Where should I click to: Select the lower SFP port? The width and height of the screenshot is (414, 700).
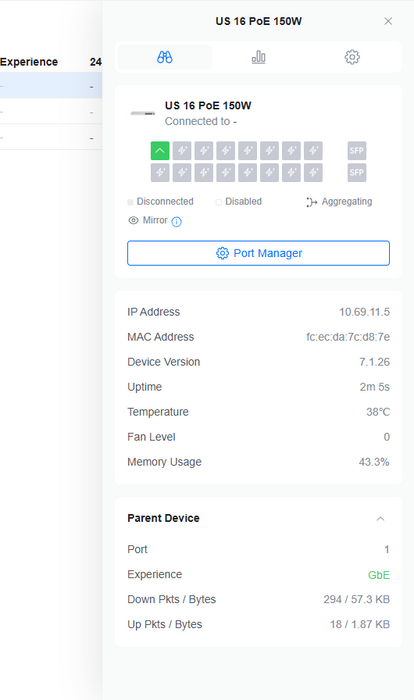(x=357, y=173)
